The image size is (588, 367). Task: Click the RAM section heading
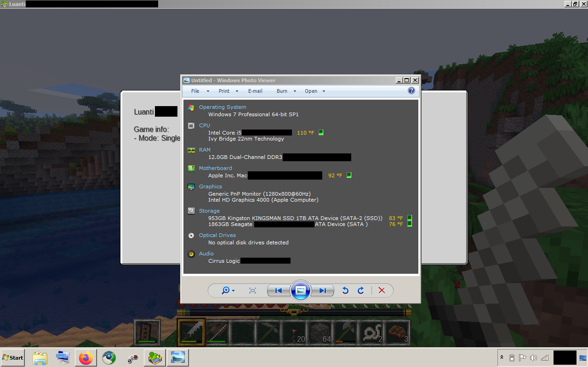click(x=205, y=150)
